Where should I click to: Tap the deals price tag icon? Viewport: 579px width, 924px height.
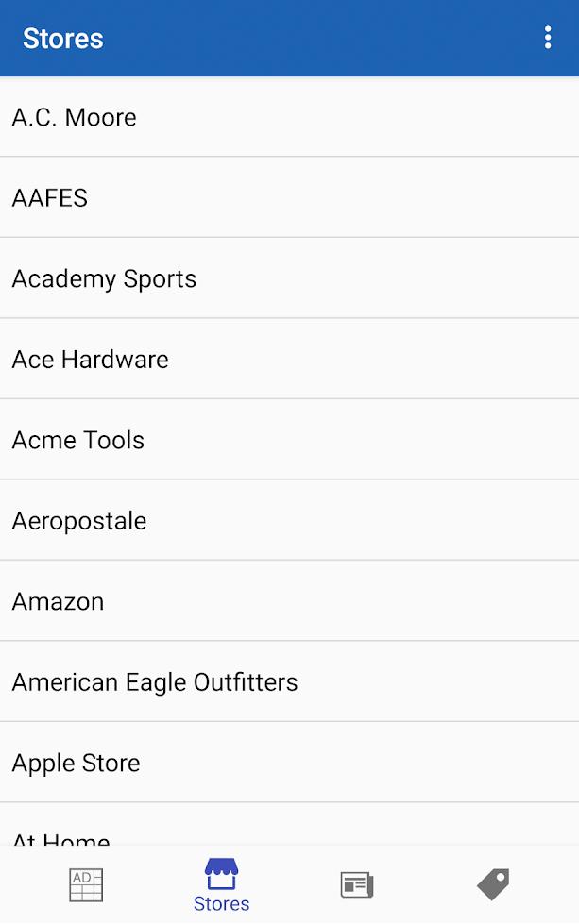(493, 884)
